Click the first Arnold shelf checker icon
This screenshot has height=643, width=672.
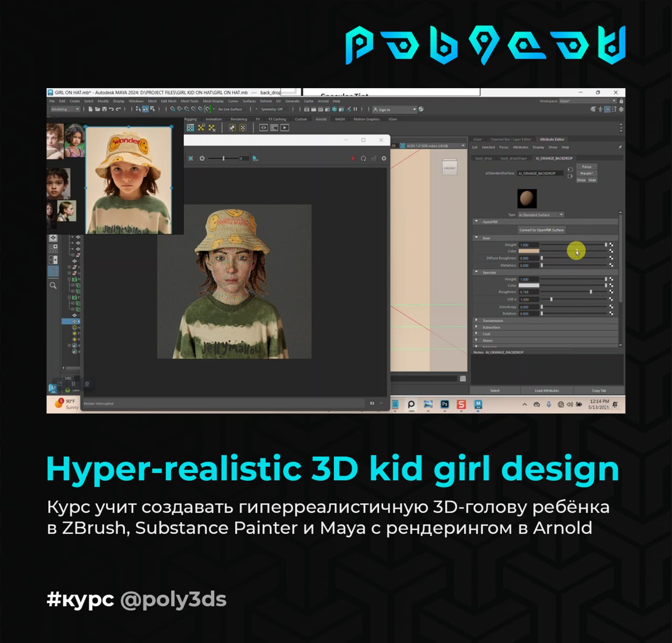(191, 128)
